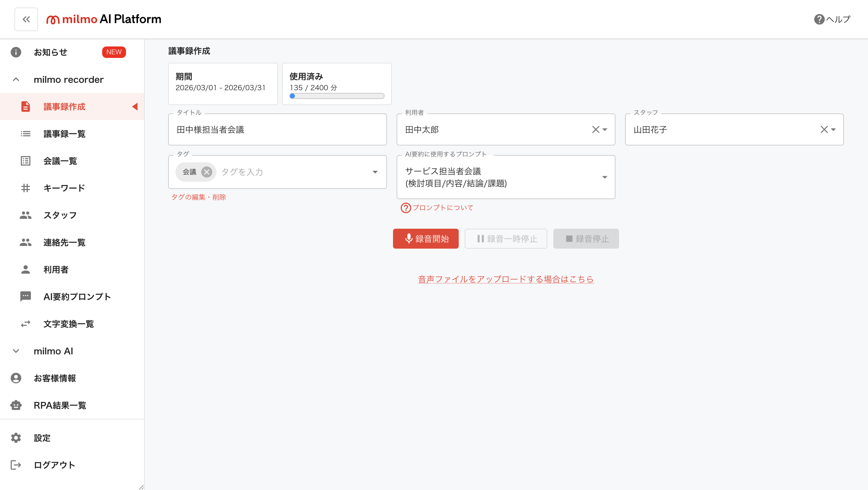The width and height of the screenshot is (868, 490).
Task: Click the タイトル input field
Action: (277, 129)
